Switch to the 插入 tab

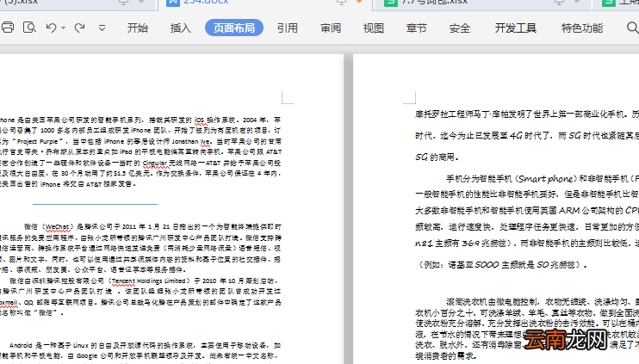click(181, 28)
